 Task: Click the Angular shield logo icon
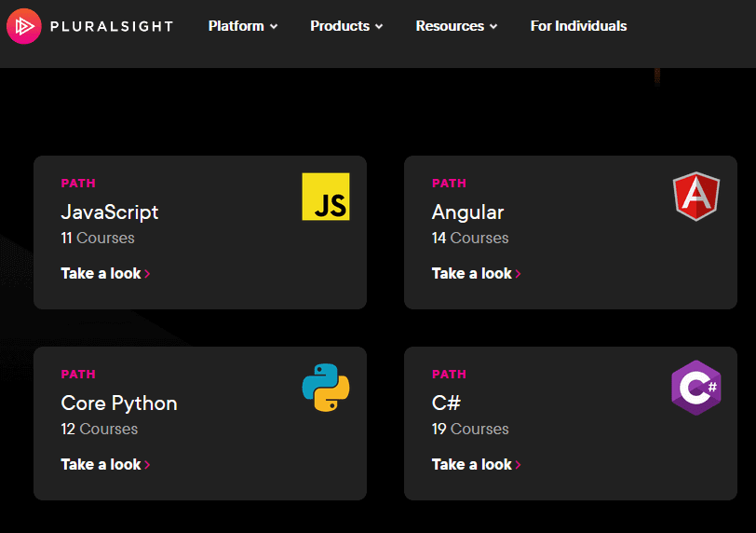pos(696,197)
